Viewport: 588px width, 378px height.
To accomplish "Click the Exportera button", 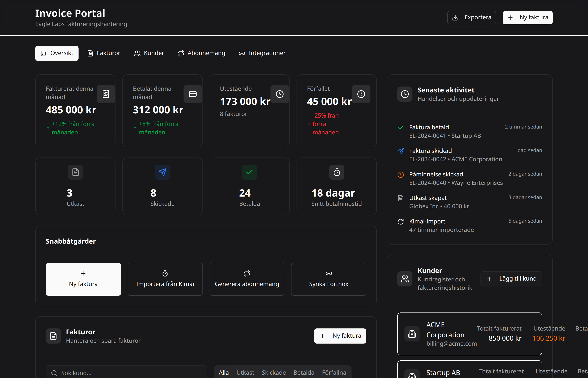I will pyautogui.click(x=471, y=17).
